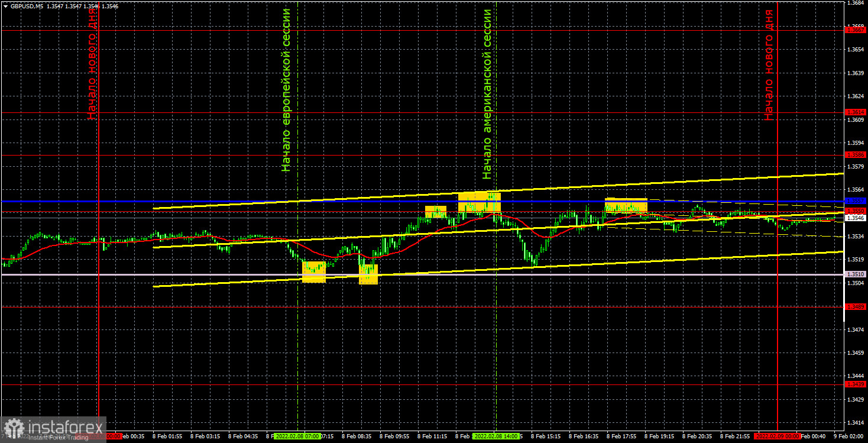This screenshot has height=443, width=868.
Task: Click the green 2022.02.08 07:00 time marker
Action: [x=297, y=436]
